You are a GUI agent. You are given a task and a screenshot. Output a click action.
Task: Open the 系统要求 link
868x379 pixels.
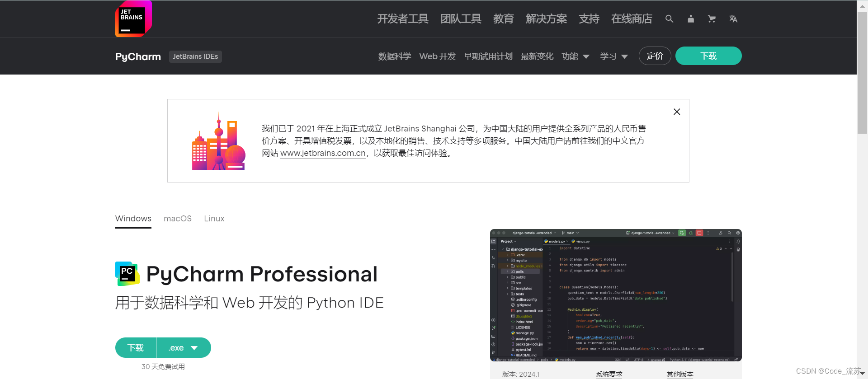click(609, 374)
